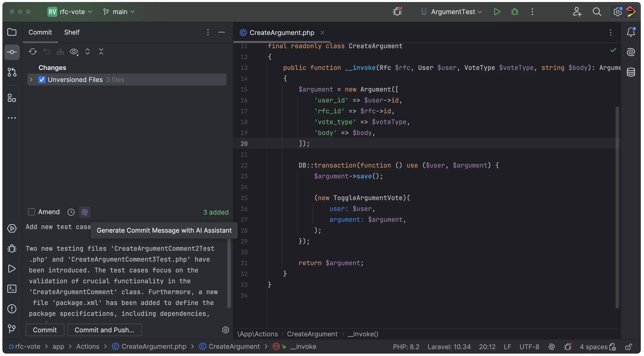This screenshot has height=356, width=644.
Task: Debug ArgumentTest using the bug icon
Action: [x=515, y=11]
